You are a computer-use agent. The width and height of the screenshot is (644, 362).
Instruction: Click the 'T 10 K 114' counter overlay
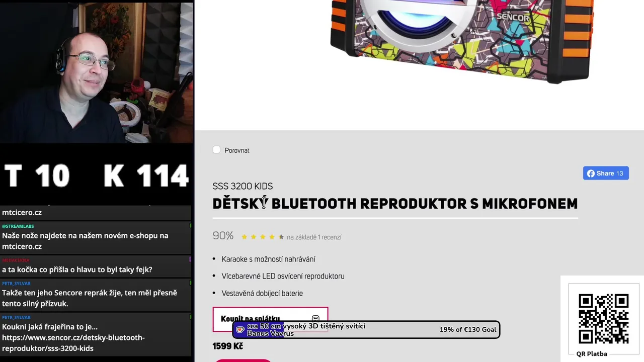pyautogui.click(x=97, y=175)
